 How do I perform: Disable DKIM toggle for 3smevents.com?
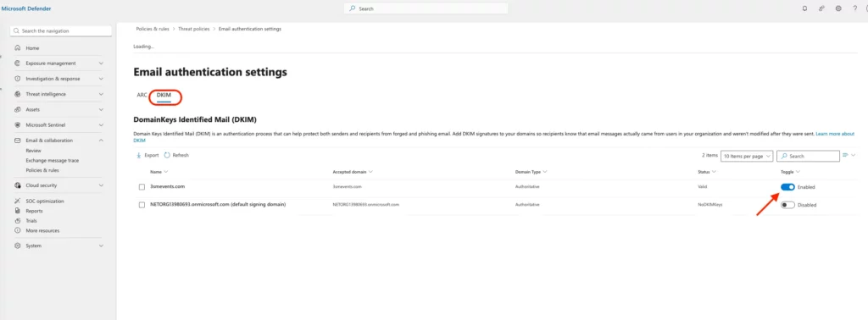tap(787, 187)
